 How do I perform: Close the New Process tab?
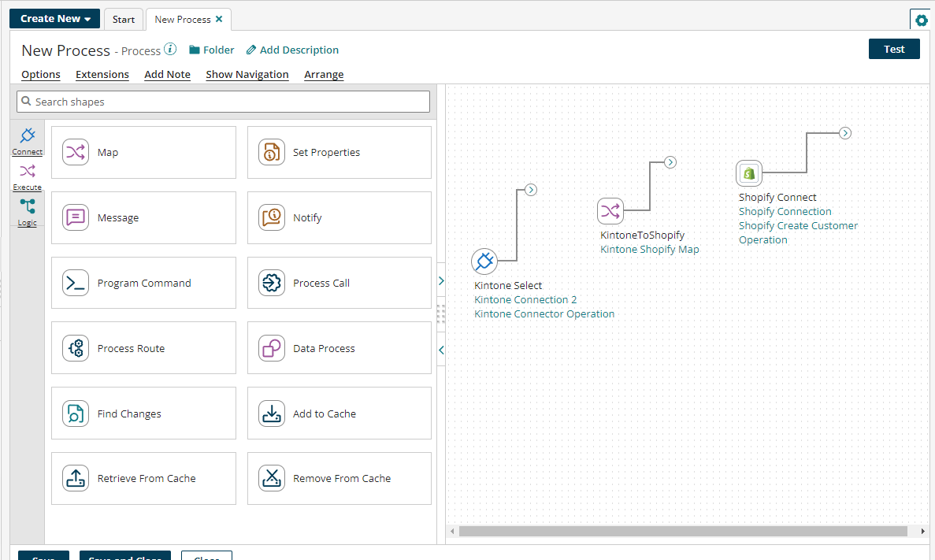[x=219, y=20]
